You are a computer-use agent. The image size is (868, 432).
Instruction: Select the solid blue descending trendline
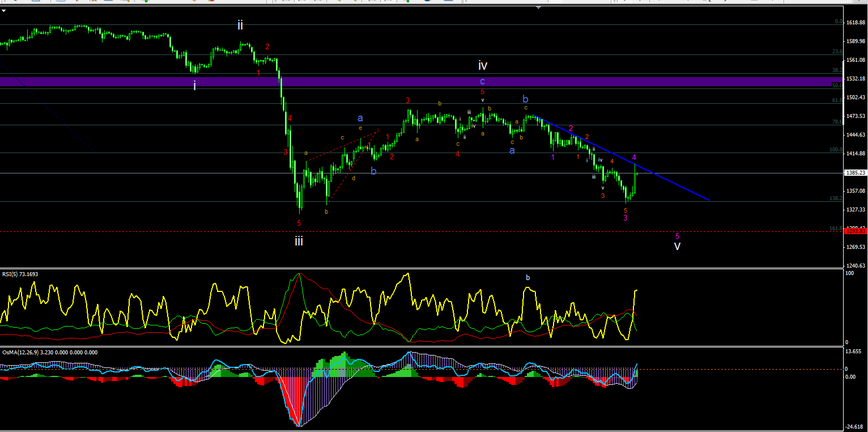point(621,158)
